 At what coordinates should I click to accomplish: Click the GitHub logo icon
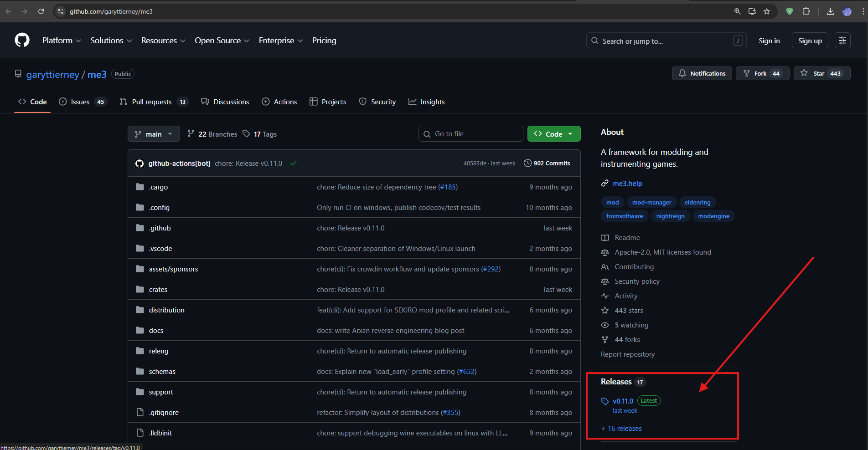point(22,40)
